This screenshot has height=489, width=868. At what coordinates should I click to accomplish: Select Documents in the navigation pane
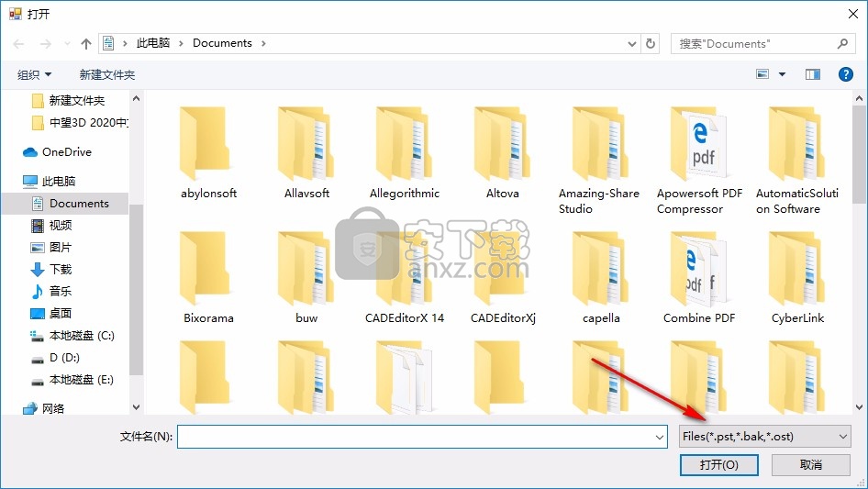(x=65, y=204)
